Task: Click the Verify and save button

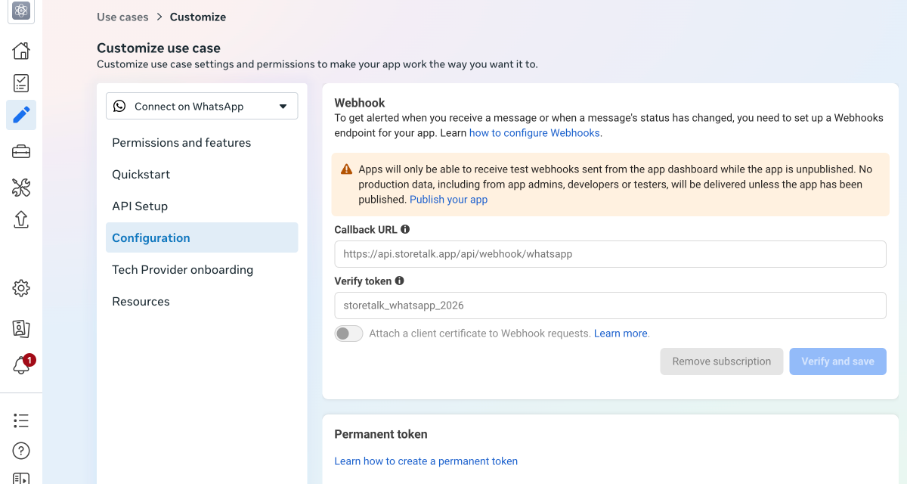Action: click(838, 361)
